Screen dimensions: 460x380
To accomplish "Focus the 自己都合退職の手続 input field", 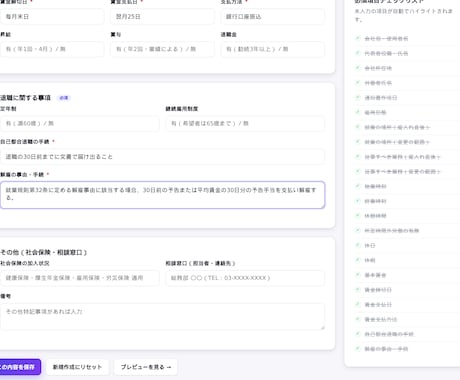I will tap(162, 157).
